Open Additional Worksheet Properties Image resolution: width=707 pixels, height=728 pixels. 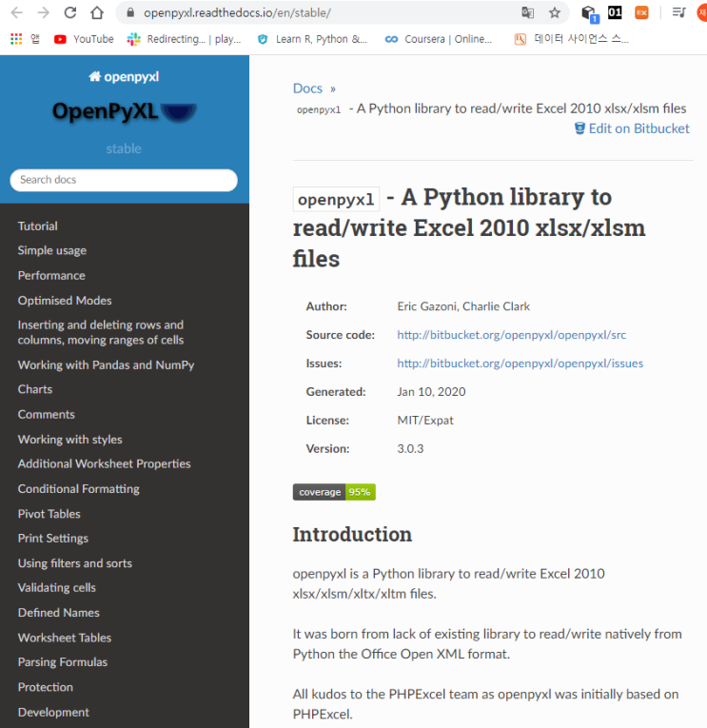(104, 463)
